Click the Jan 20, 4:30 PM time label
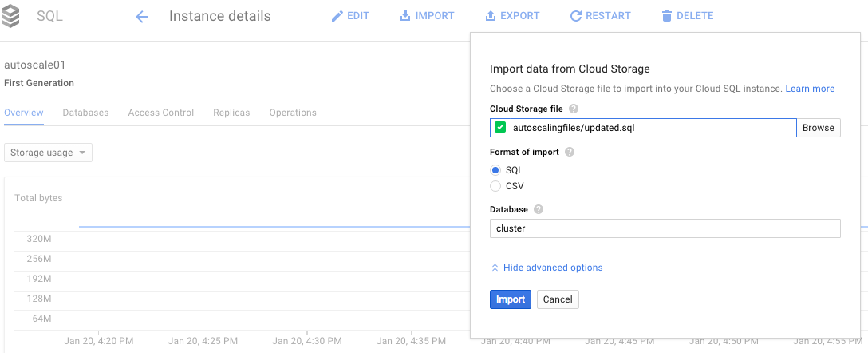 (x=307, y=340)
